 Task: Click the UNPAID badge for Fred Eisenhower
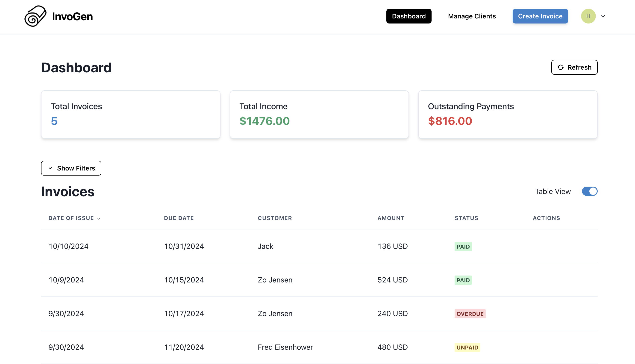tap(467, 347)
